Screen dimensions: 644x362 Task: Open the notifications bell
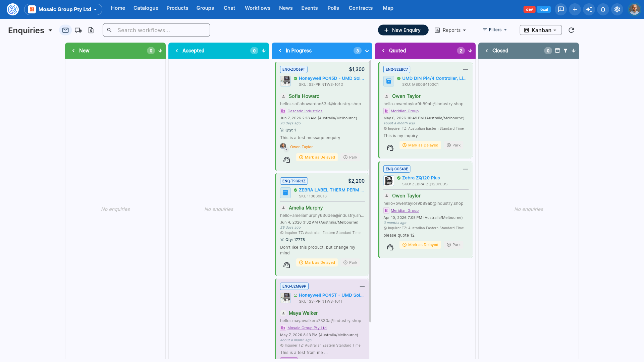(x=603, y=9)
